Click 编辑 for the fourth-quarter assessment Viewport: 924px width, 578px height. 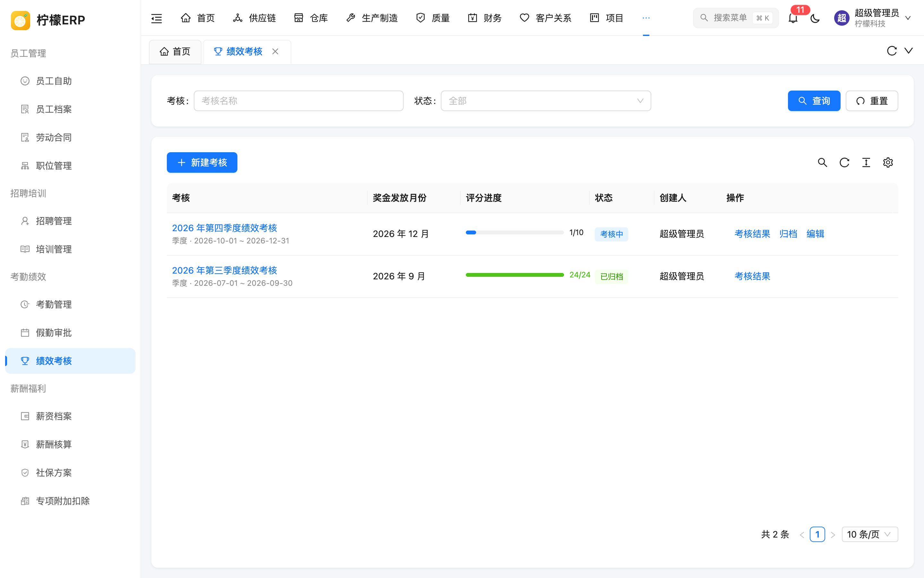click(815, 233)
